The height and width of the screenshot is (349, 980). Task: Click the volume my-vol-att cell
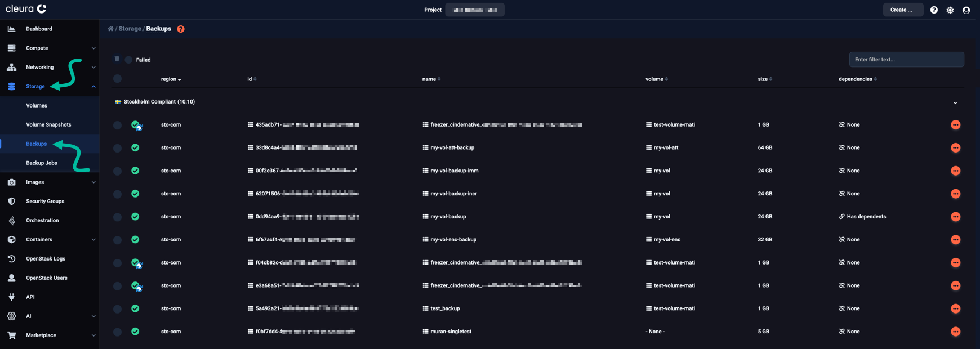(x=662, y=148)
